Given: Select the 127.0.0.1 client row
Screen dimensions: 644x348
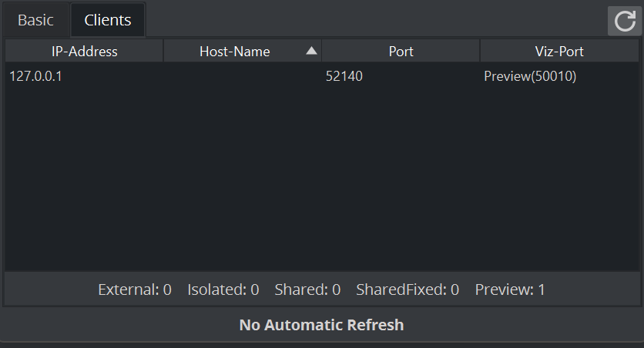Looking at the screenshot, I should point(35,76).
